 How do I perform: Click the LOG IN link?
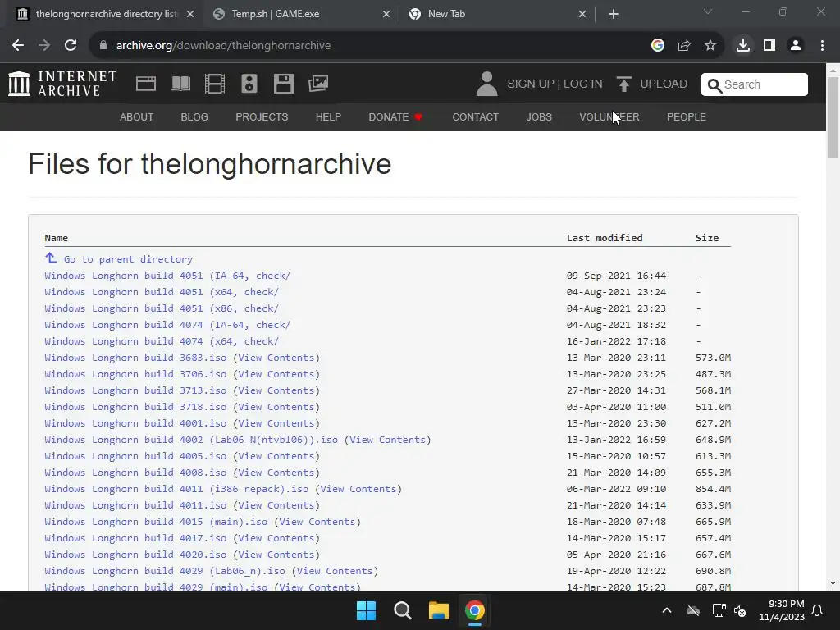[x=583, y=84]
